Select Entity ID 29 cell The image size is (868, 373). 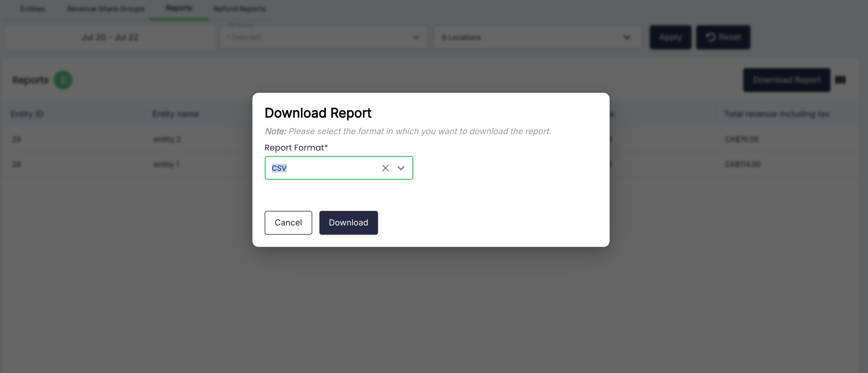click(16, 139)
